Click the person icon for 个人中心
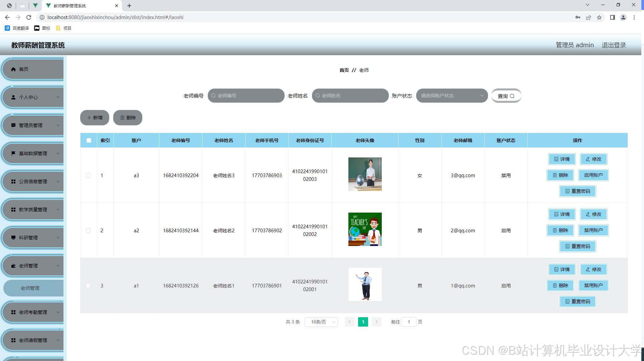This screenshot has width=644, height=361. click(13, 97)
